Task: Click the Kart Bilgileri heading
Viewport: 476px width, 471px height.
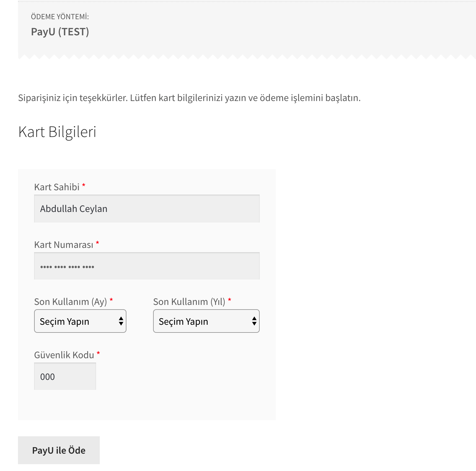Action: click(57, 132)
